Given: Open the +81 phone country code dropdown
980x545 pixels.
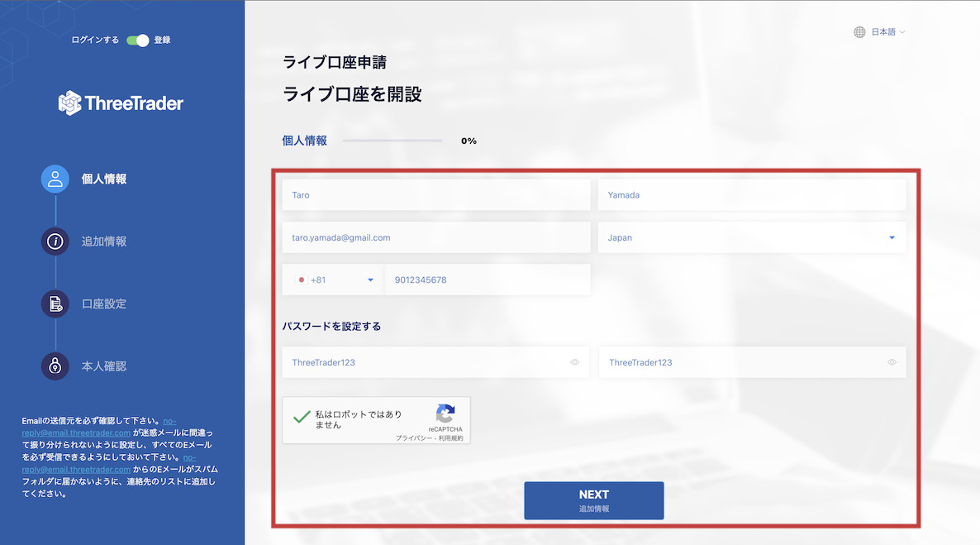Looking at the screenshot, I should pos(334,280).
